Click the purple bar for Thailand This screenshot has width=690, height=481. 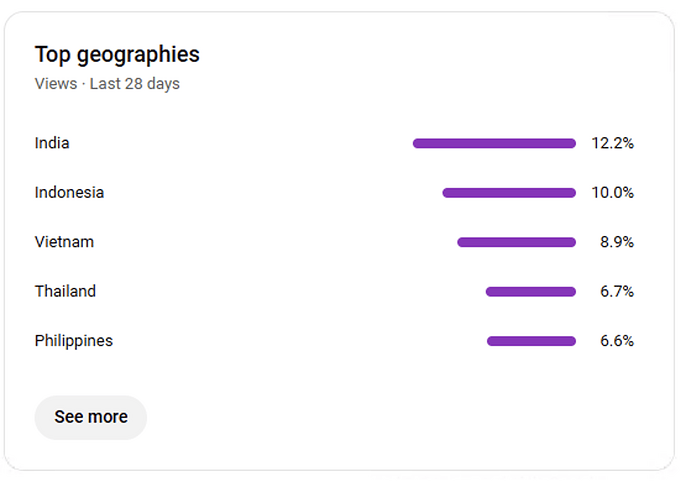coord(531,291)
